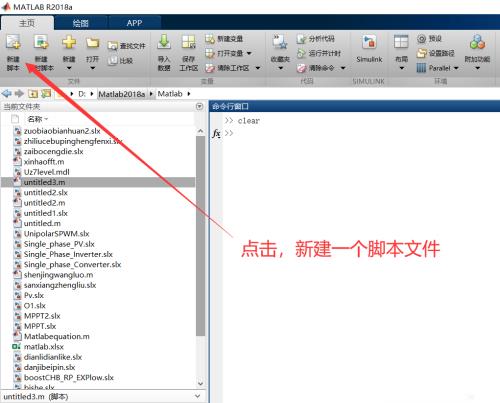Click the yellow plus 新建 icon
500x403 pixels.
pyautogui.click(x=69, y=43)
